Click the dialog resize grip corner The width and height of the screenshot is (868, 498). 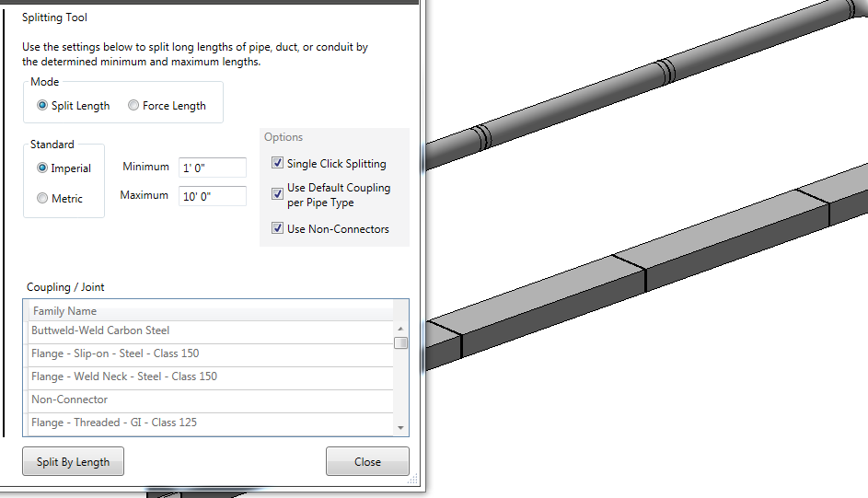(x=412, y=480)
